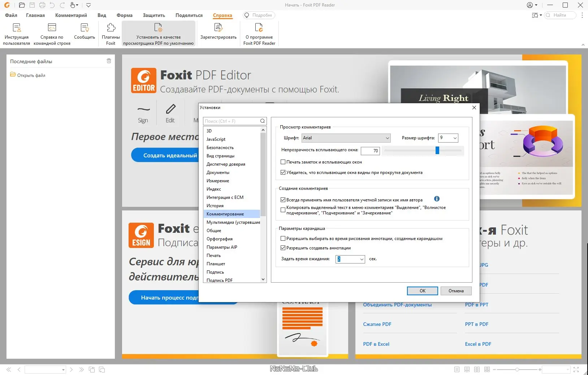Select История in settings list

coord(215,206)
